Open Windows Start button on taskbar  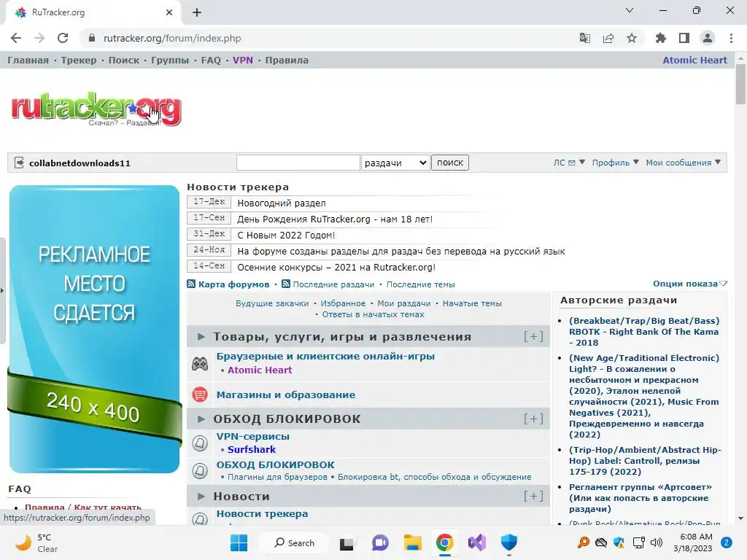[239, 542]
